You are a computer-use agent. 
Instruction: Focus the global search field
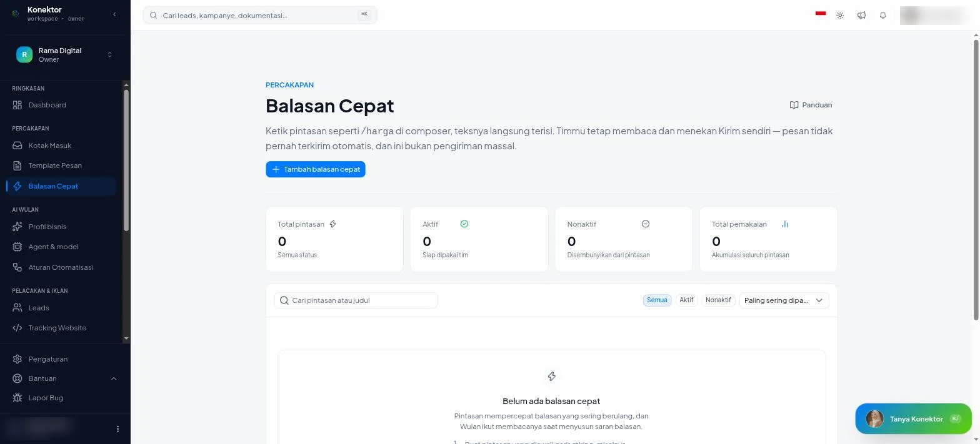(260, 15)
